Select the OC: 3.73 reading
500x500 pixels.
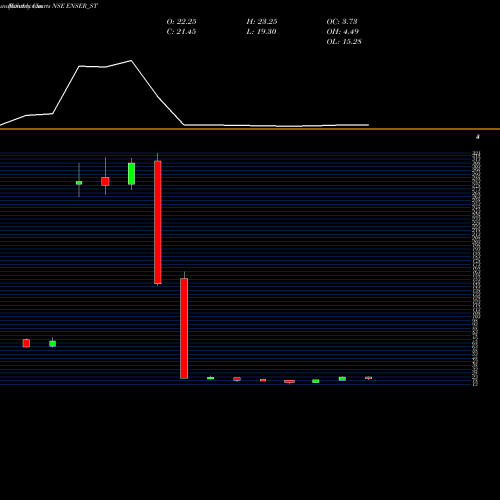tap(342, 21)
